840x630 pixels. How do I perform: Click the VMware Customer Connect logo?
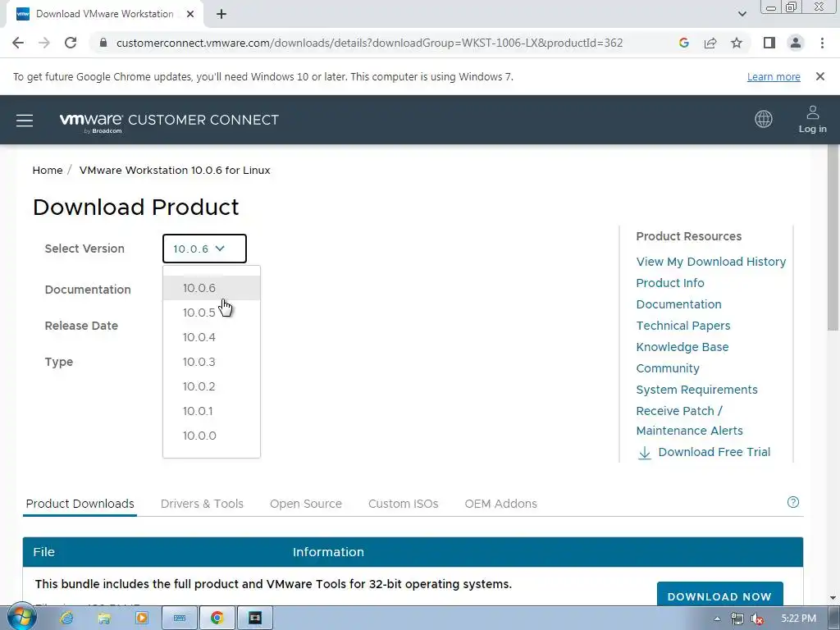pos(169,121)
